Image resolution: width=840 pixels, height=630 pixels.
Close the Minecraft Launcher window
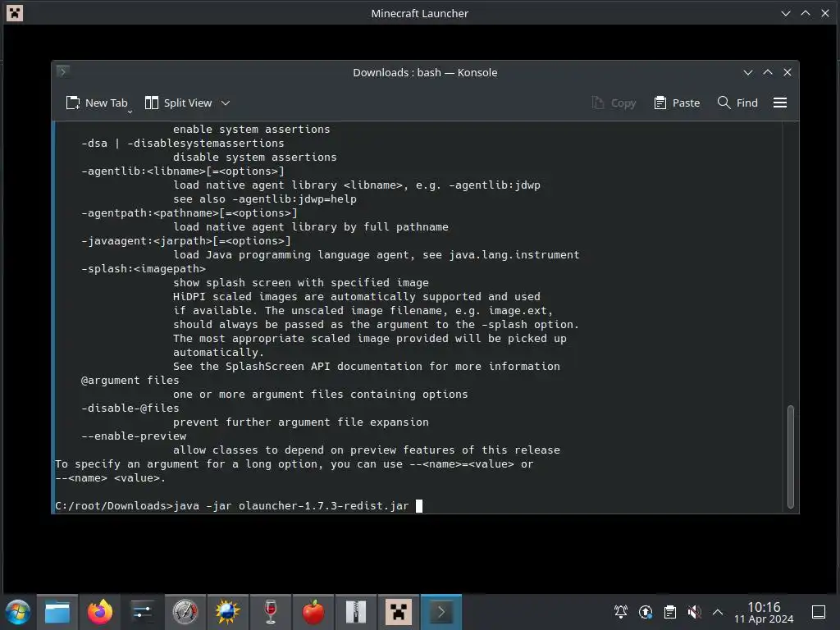point(825,13)
